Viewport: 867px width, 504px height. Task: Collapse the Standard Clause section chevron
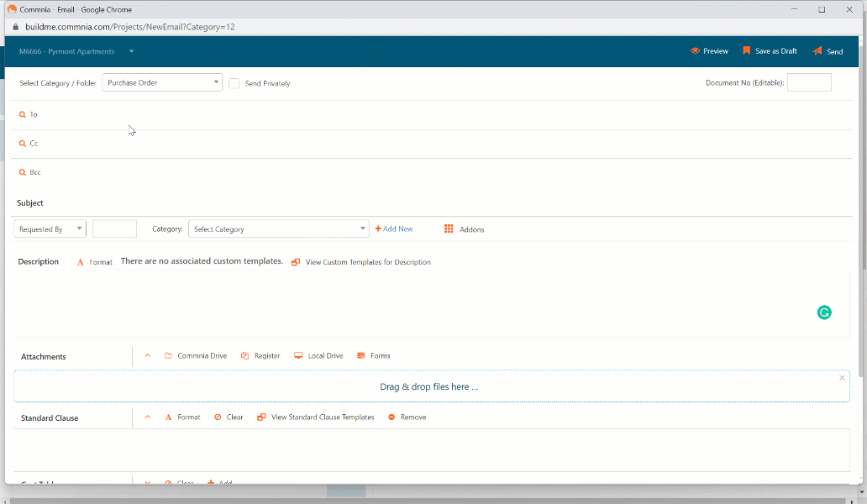pyautogui.click(x=148, y=417)
